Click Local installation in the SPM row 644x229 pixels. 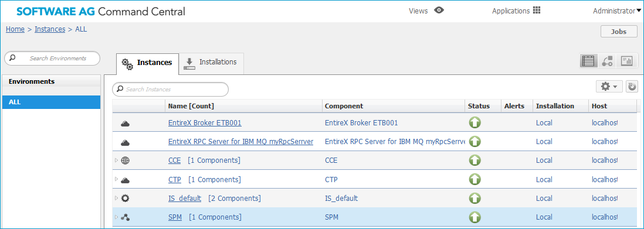coord(544,217)
